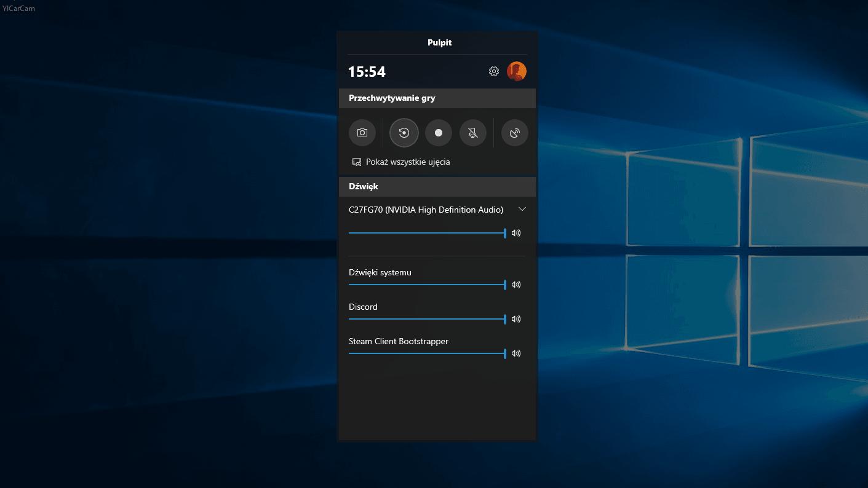Adjust the Dźwięki systemu volume slider
The image size is (868, 488).
point(428,285)
